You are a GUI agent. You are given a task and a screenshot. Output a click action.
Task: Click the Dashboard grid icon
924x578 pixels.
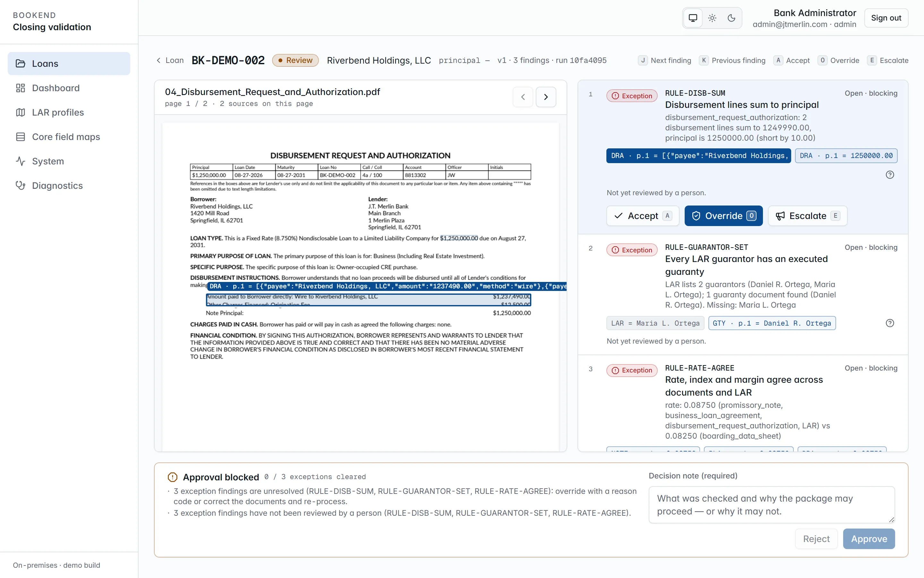20,88
